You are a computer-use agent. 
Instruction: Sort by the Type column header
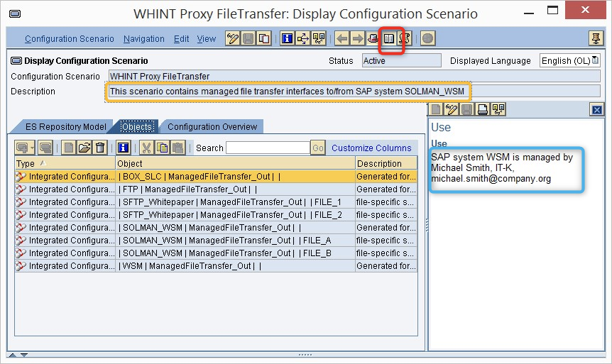pos(65,163)
